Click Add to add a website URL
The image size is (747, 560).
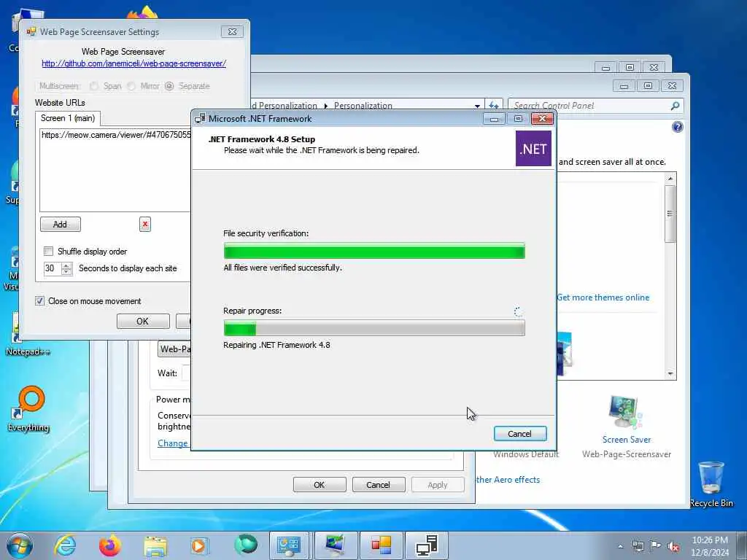[60, 225]
